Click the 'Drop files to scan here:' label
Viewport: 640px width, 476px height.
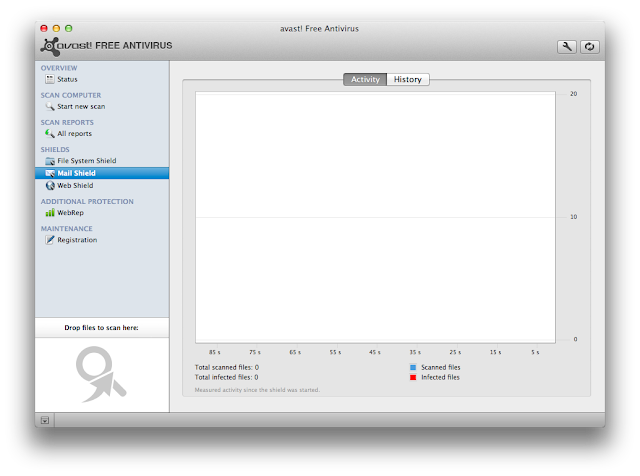101,328
